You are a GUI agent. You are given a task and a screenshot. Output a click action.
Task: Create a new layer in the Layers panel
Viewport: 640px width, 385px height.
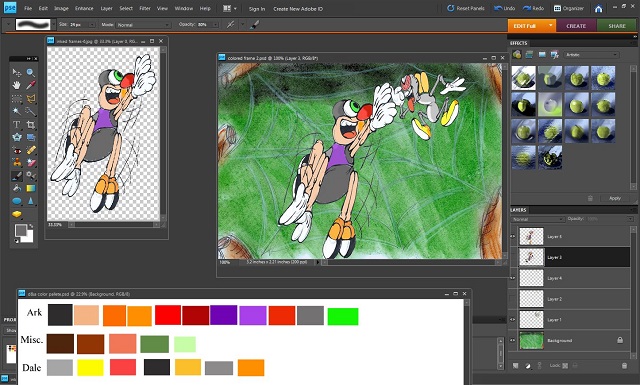point(516,366)
